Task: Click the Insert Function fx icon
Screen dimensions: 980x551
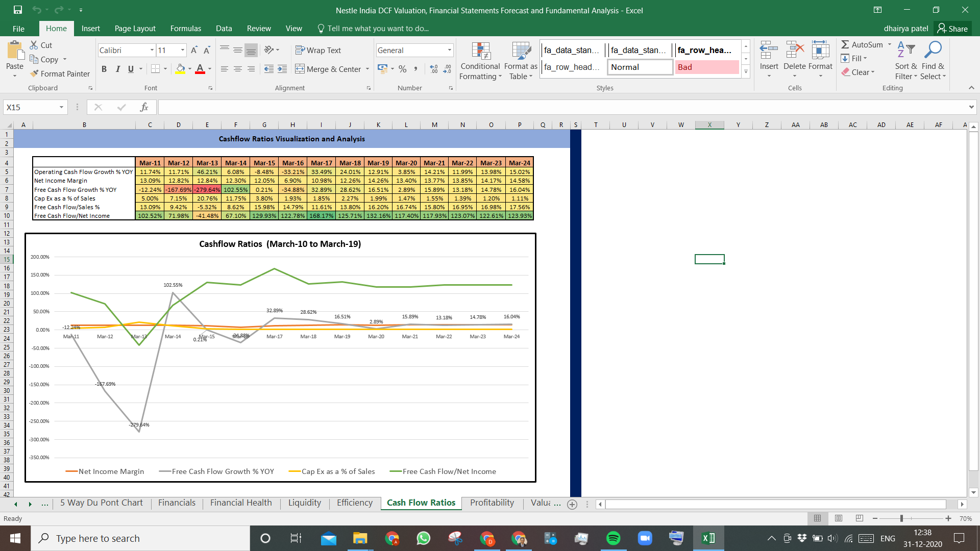Action: pos(144,107)
